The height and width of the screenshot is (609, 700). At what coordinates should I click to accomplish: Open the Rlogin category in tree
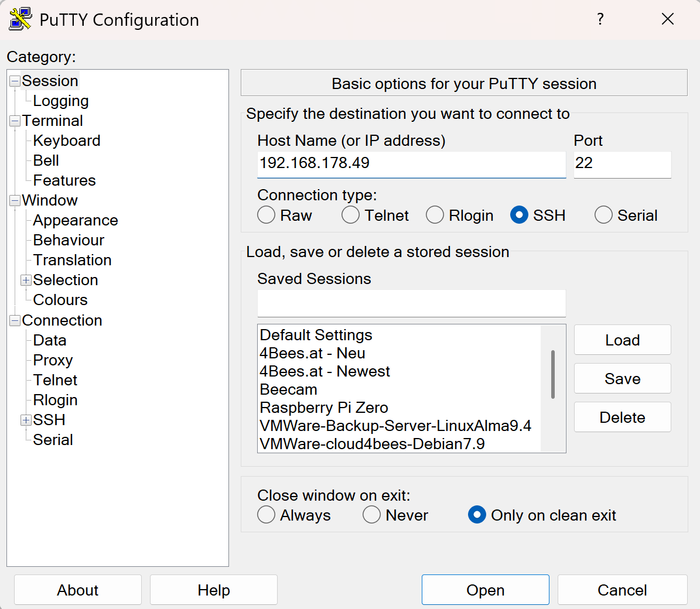click(x=56, y=400)
